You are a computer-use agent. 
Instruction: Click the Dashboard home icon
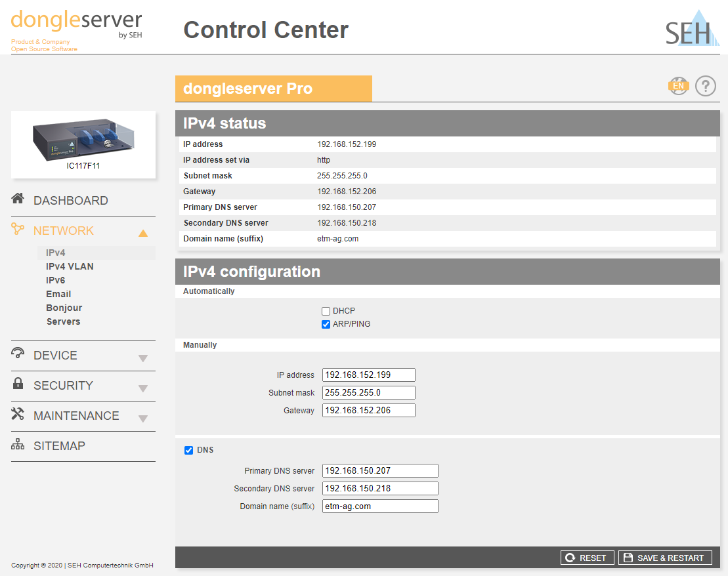[18, 199]
